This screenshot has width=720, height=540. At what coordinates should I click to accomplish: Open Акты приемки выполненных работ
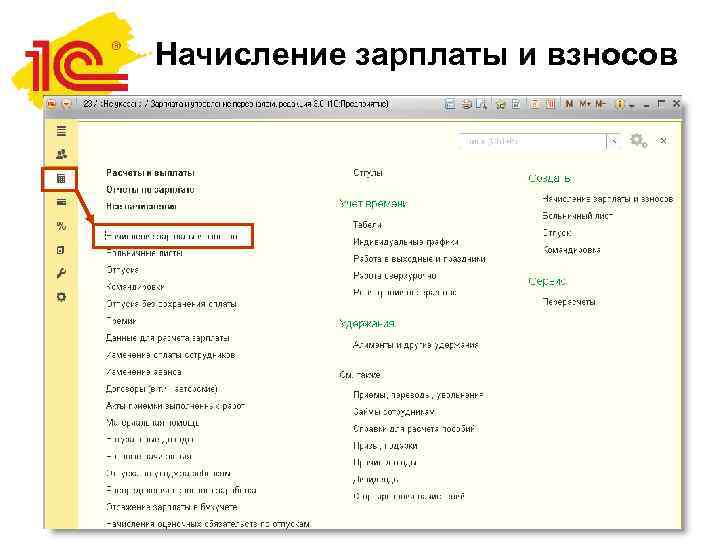(175, 406)
